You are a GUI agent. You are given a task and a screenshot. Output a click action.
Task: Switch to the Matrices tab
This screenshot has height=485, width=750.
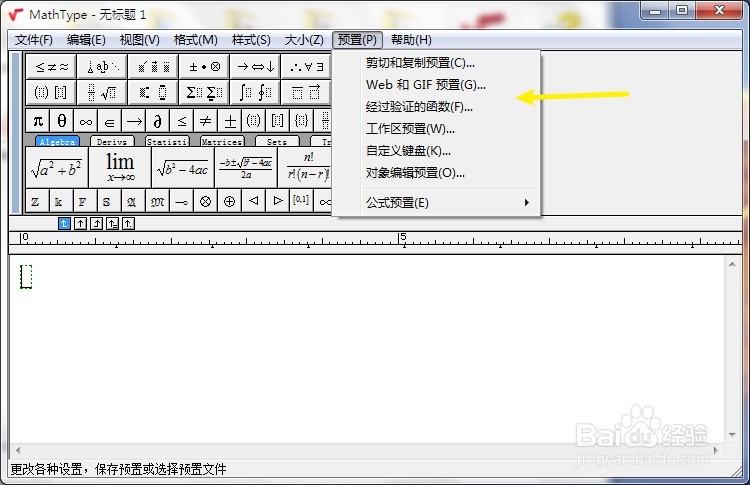point(222,142)
